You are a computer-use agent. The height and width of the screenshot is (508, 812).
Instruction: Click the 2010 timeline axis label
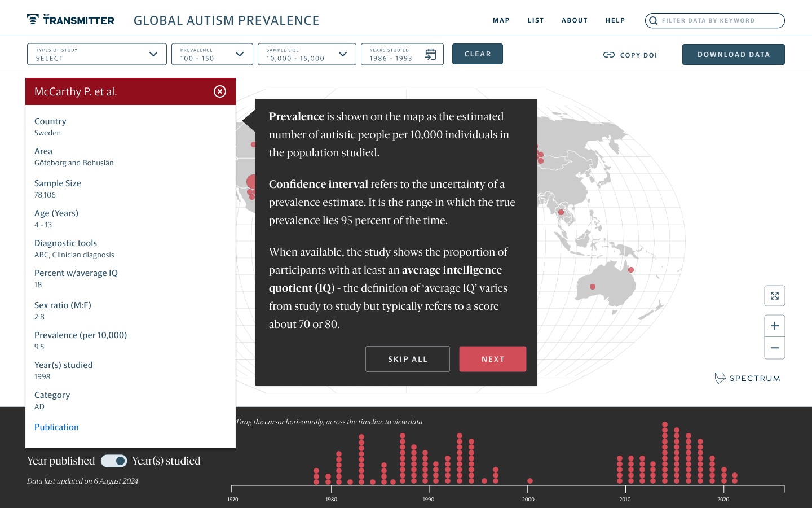pos(625,499)
